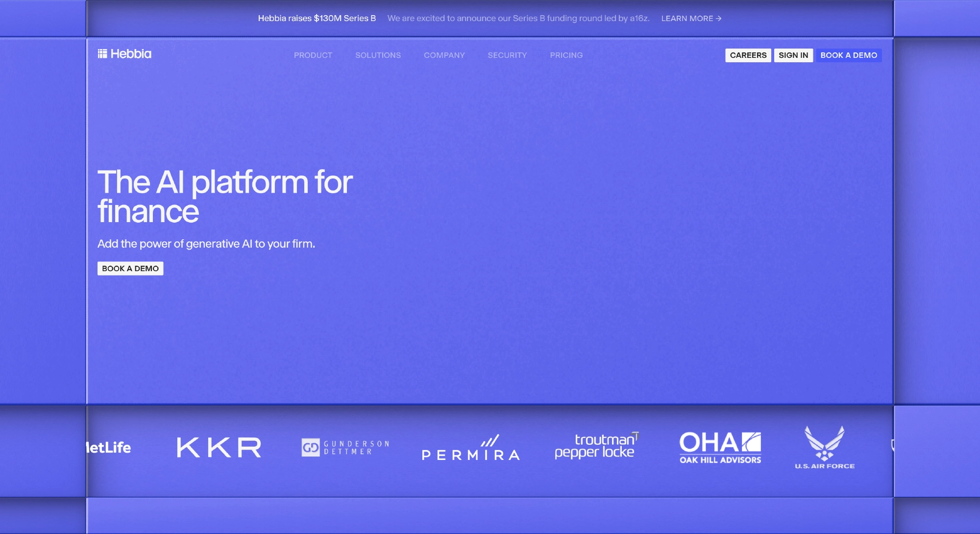Click the Gunderson Dettmer logo
This screenshot has height=534, width=980.
[345, 447]
